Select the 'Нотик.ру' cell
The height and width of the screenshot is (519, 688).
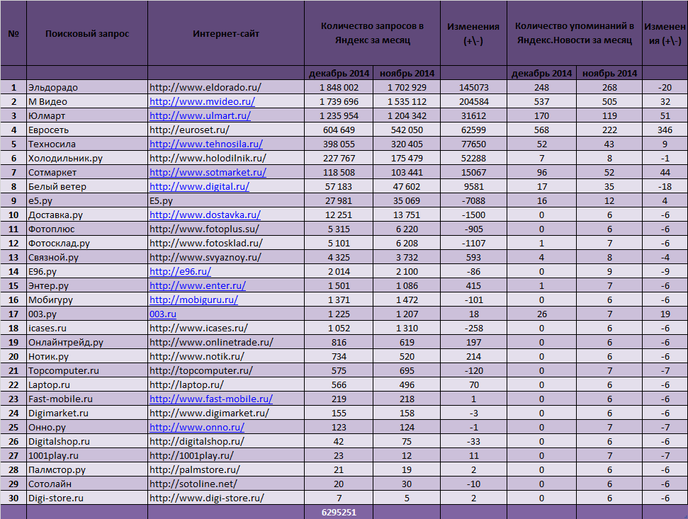87,357
